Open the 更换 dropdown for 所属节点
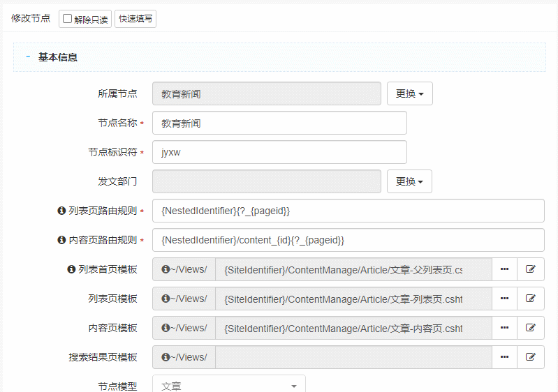 [409, 93]
